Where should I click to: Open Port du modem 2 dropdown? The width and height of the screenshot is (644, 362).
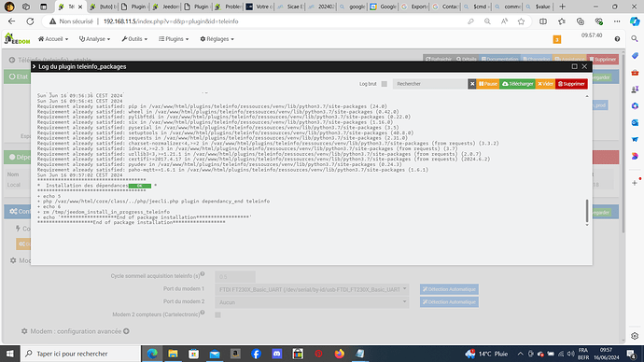[312, 302]
